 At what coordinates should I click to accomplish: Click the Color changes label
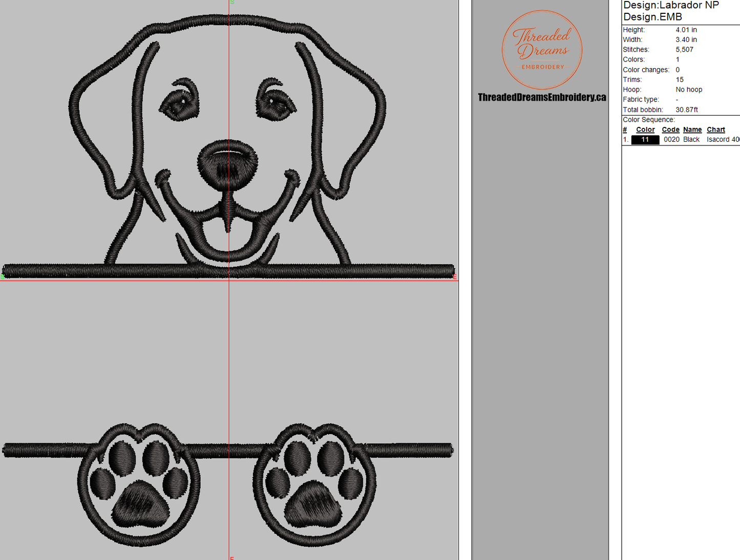coord(646,70)
